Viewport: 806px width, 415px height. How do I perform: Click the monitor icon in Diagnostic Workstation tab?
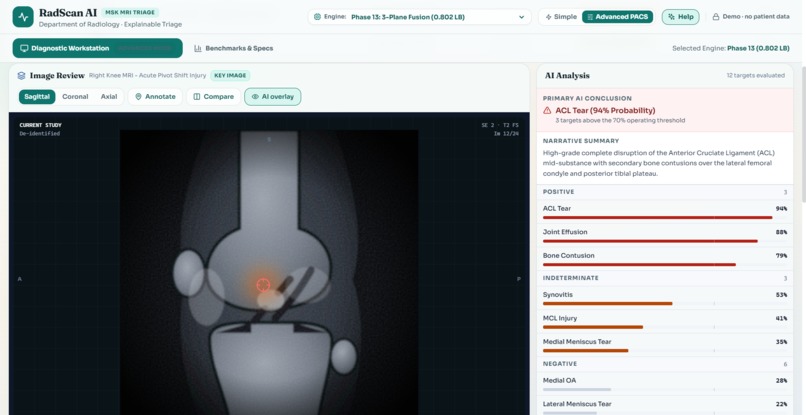(x=24, y=48)
